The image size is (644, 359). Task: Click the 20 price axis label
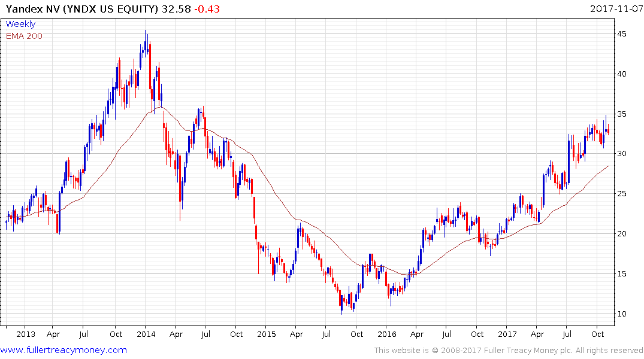coord(621,234)
